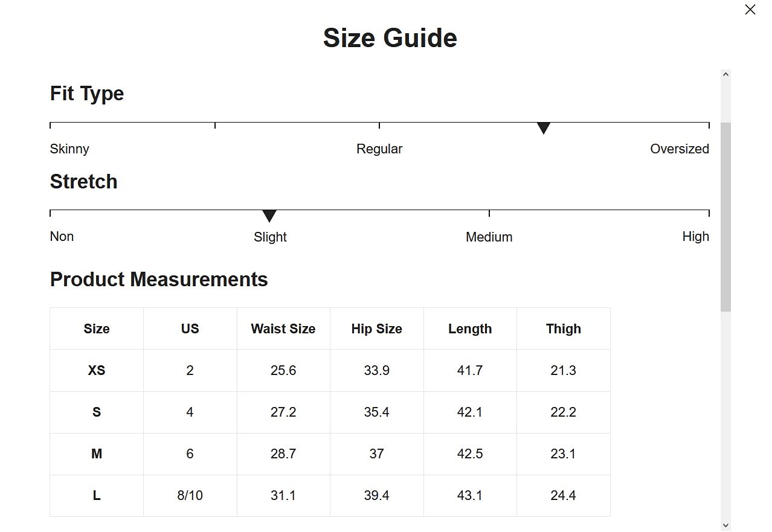Click the scrollbar down arrow
Screen dimensions: 772x532
725,525
